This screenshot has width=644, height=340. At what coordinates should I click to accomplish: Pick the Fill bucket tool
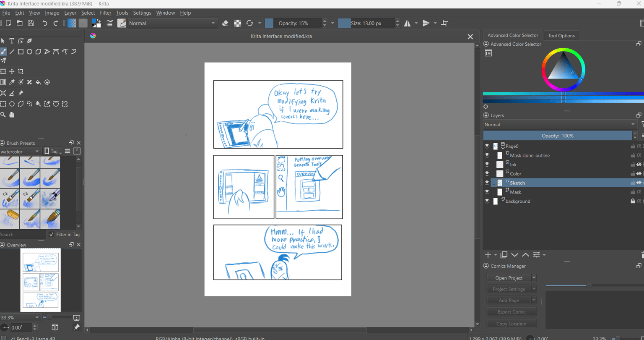(x=38, y=82)
